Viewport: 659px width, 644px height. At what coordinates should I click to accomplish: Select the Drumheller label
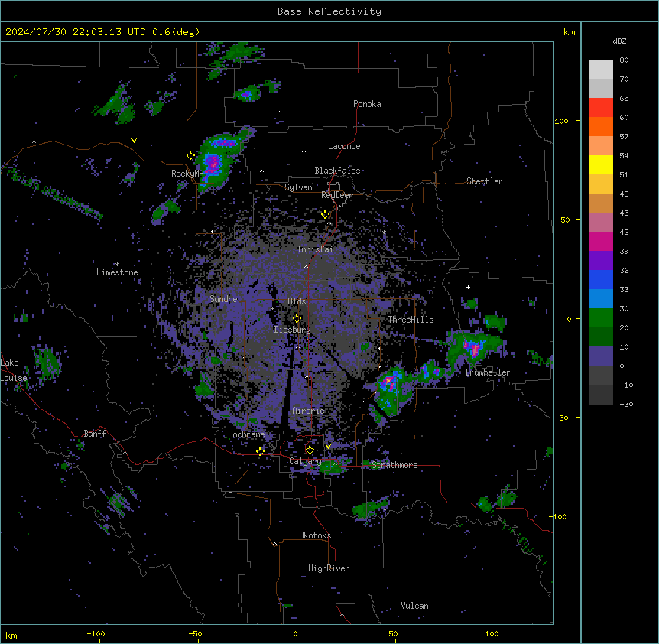[x=488, y=372]
